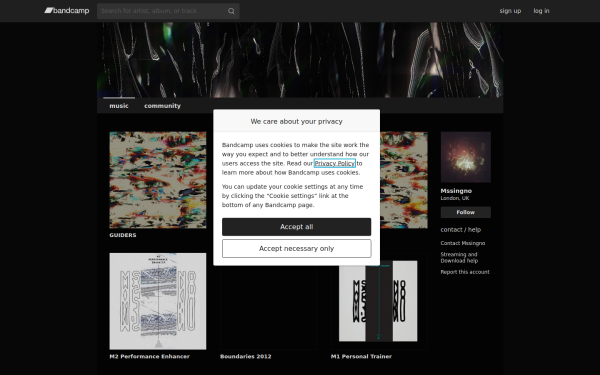Viewport: 600px width, 375px height.
Task: Click the Bandcamp logo
Action: [x=67, y=11]
